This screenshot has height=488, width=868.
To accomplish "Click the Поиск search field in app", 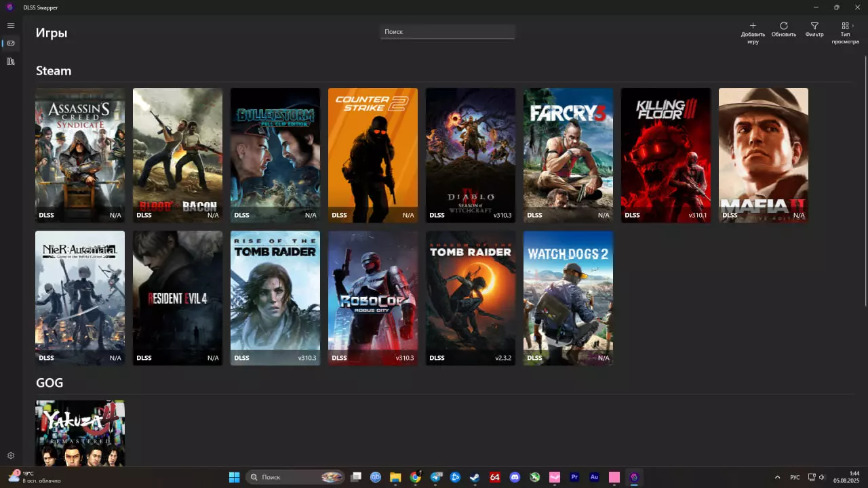I will 448,32.
